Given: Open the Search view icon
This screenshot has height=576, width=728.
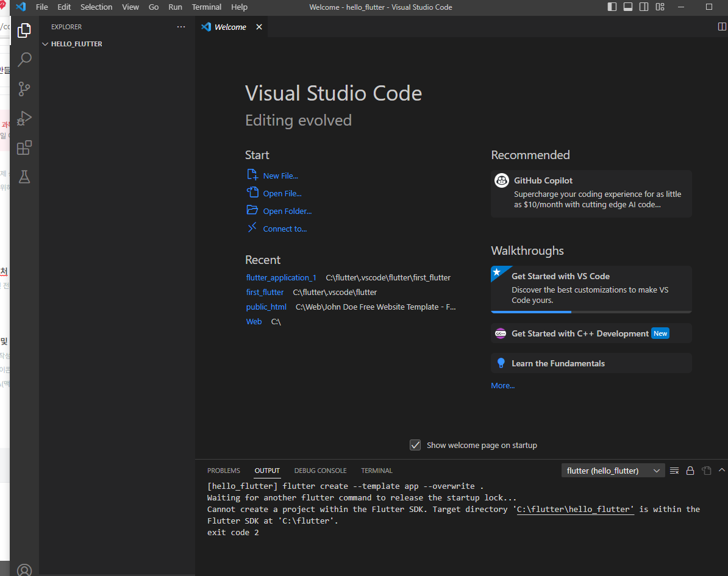Looking at the screenshot, I should (24, 59).
